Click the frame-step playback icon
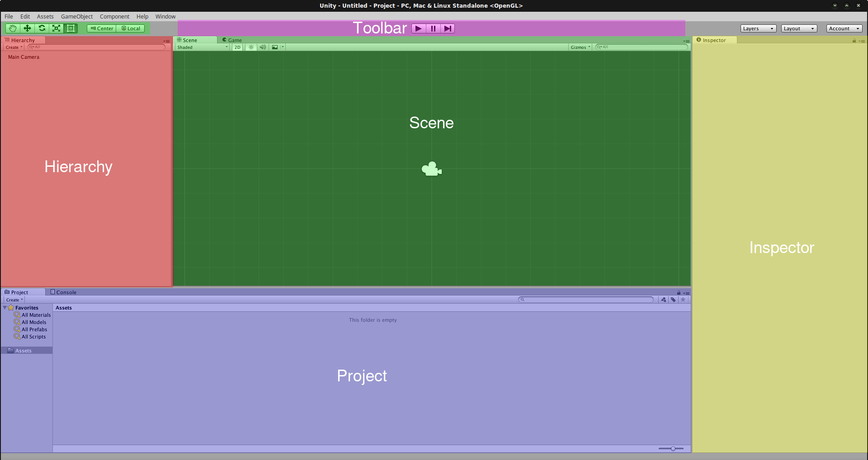Image resolution: width=868 pixels, height=460 pixels. [x=448, y=28]
